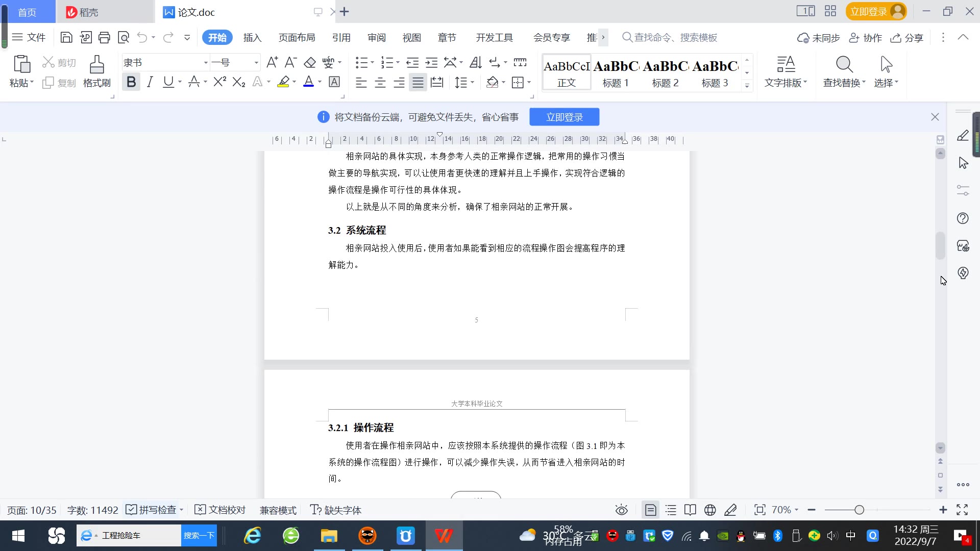Click the blue 立即登录 banner button

564,117
